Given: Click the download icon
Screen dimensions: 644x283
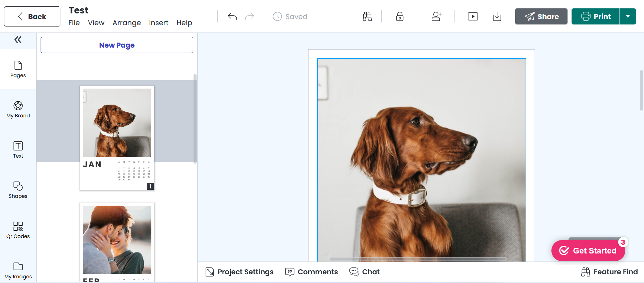Looking at the screenshot, I should click(497, 16).
